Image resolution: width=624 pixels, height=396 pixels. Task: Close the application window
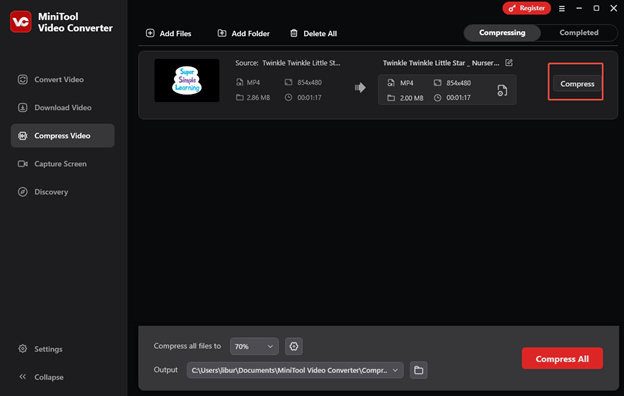(x=614, y=8)
